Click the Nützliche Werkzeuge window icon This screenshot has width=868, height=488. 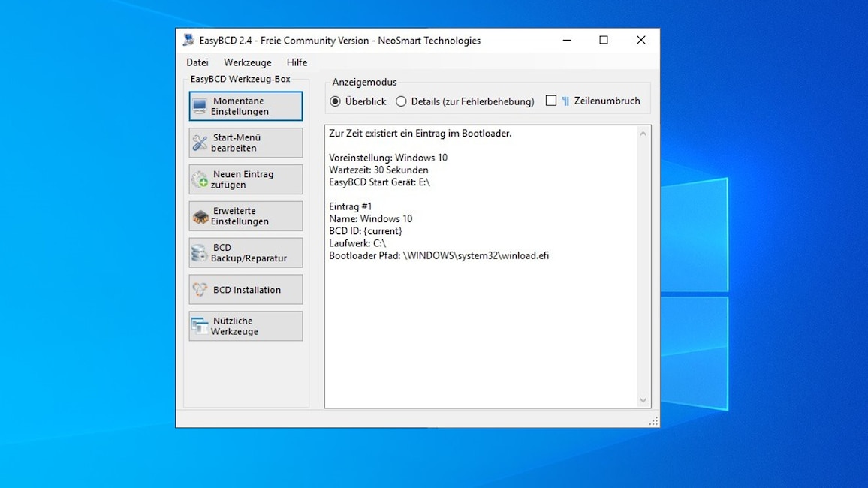tap(200, 326)
